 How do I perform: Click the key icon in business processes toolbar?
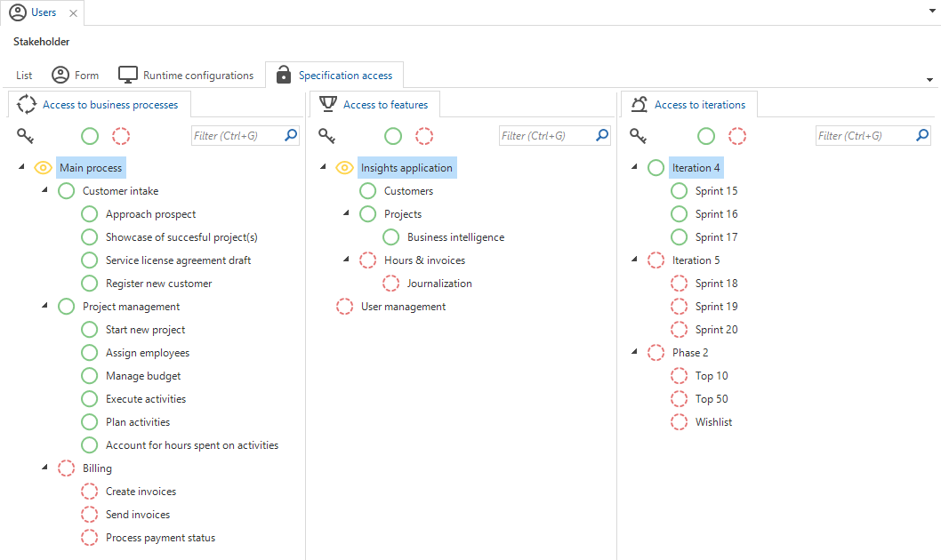click(x=26, y=136)
